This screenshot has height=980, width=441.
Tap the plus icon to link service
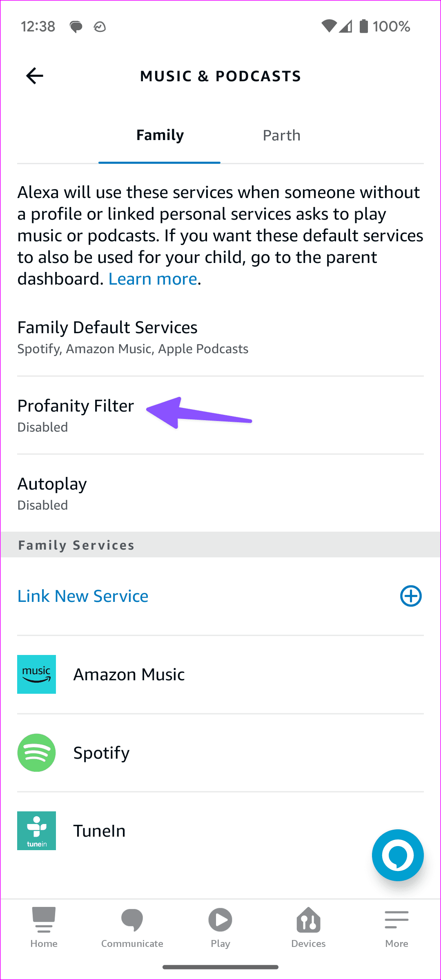(x=410, y=596)
